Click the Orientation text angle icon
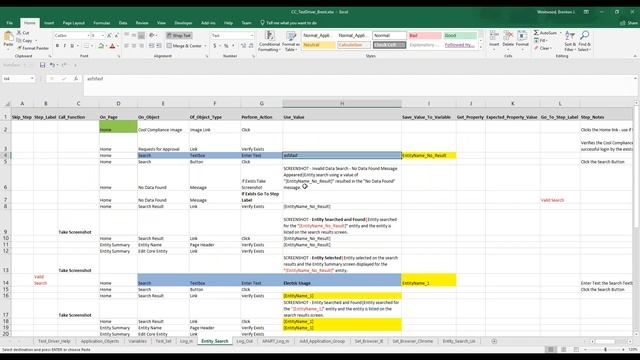Screen dimensions: 640x360 point(152,36)
